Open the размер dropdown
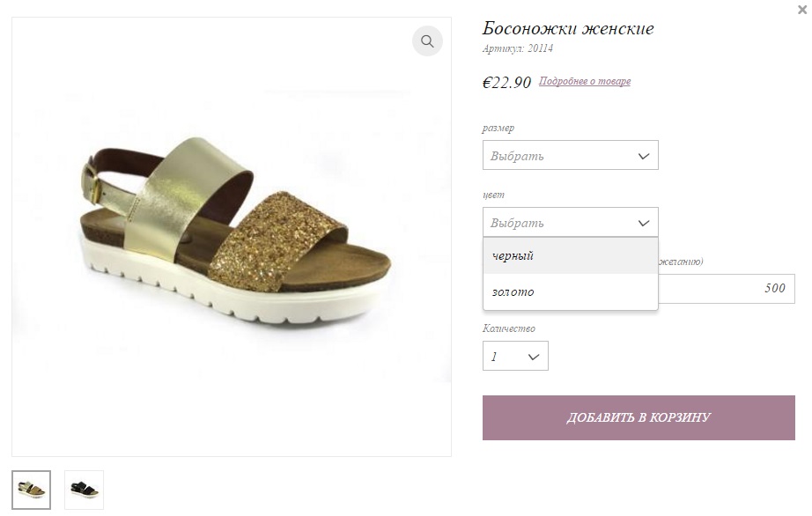Screen dimensions: 812x516 click(570, 155)
